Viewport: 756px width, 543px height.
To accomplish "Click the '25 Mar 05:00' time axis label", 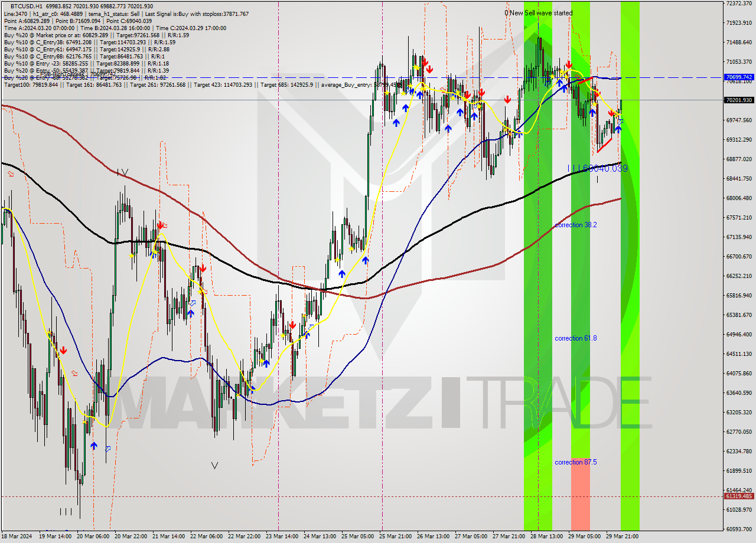I will pos(357,537).
